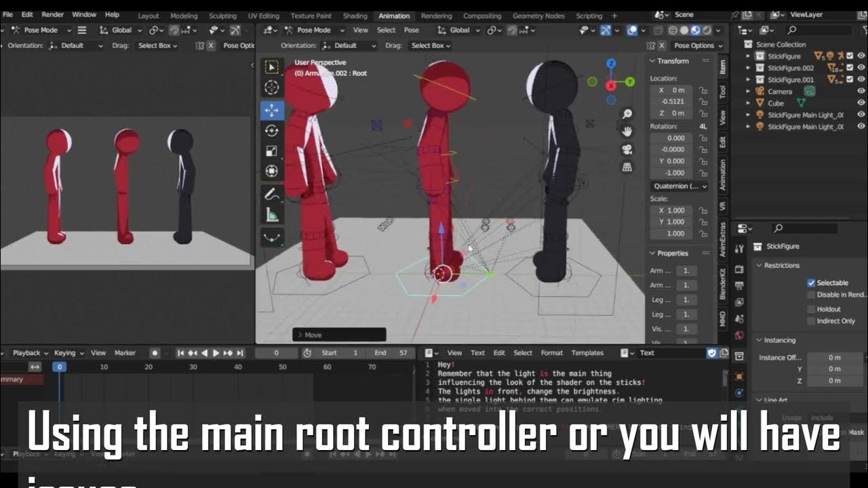Enable the Indirect Only checkbox

point(811,321)
